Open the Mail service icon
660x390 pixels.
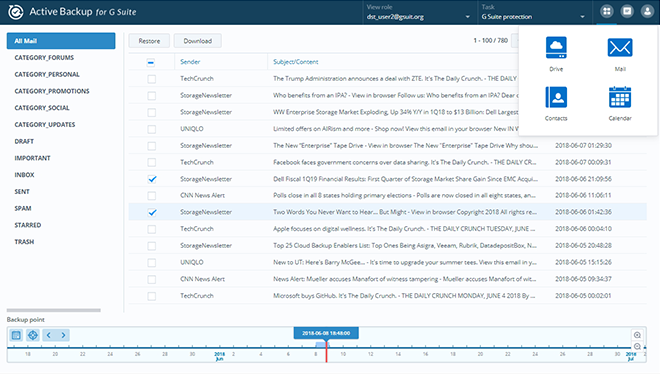click(x=620, y=48)
